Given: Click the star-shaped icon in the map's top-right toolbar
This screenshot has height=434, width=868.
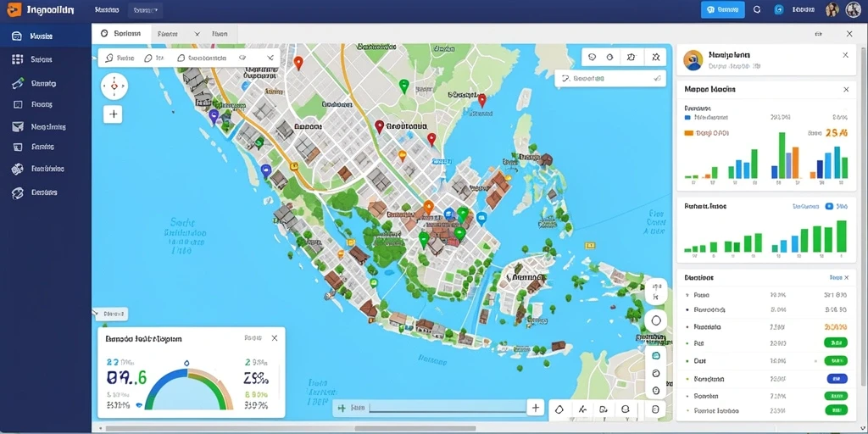Looking at the screenshot, I should click(656, 57).
